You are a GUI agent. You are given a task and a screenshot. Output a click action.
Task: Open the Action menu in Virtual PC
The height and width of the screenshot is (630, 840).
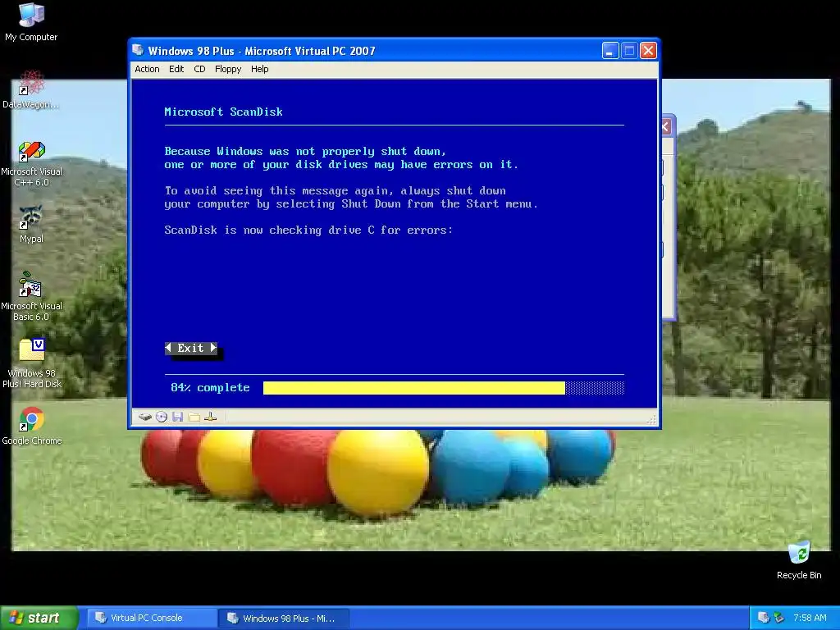click(147, 69)
